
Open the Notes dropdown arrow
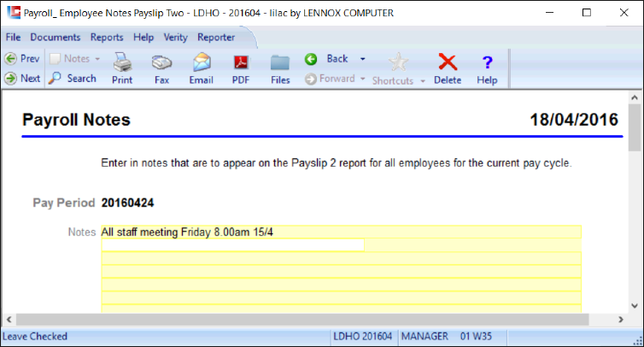click(x=97, y=59)
